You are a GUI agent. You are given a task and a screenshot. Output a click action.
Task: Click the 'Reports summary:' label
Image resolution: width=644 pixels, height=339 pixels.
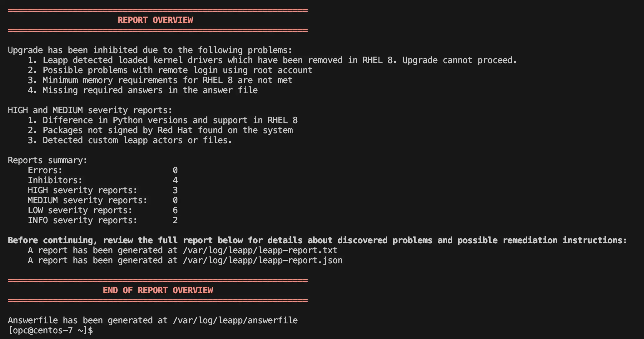[x=47, y=160]
